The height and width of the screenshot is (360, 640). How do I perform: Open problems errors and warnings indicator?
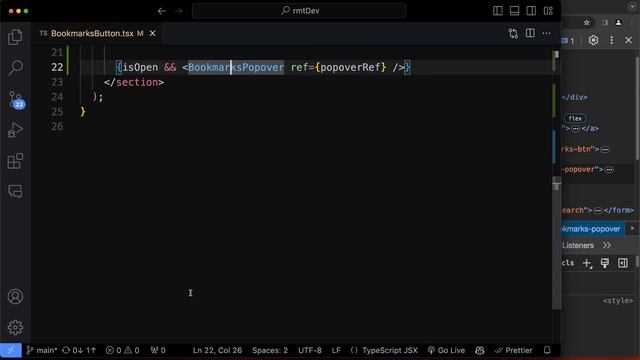click(122, 350)
